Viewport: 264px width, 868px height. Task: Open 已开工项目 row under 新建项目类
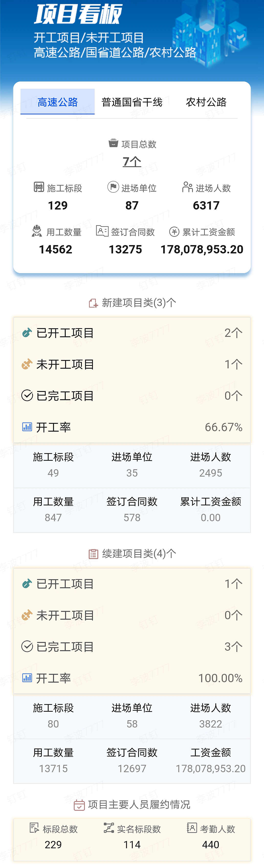(x=132, y=333)
